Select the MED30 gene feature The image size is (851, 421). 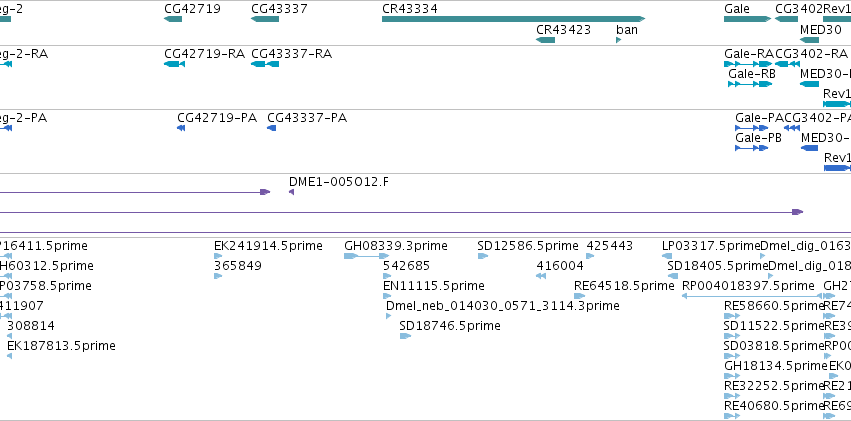tap(809, 40)
